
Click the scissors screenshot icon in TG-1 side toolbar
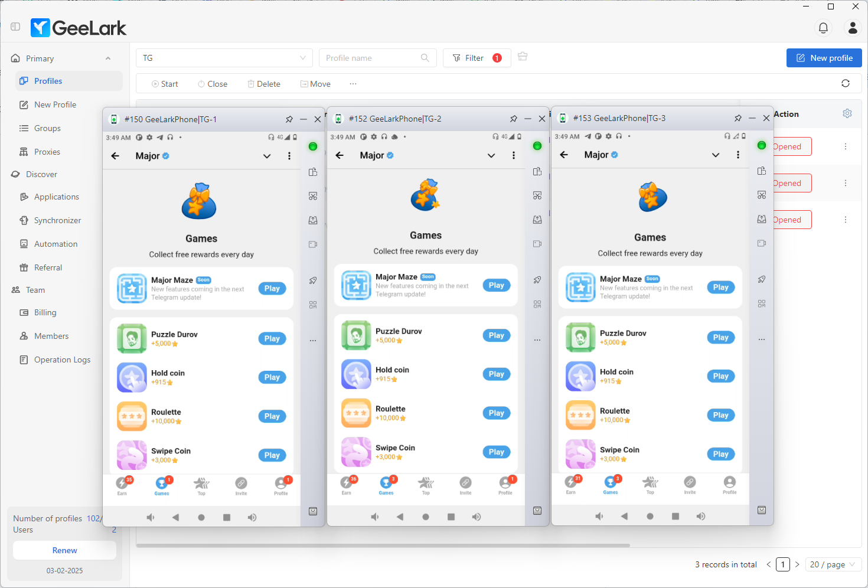coord(313,196)
